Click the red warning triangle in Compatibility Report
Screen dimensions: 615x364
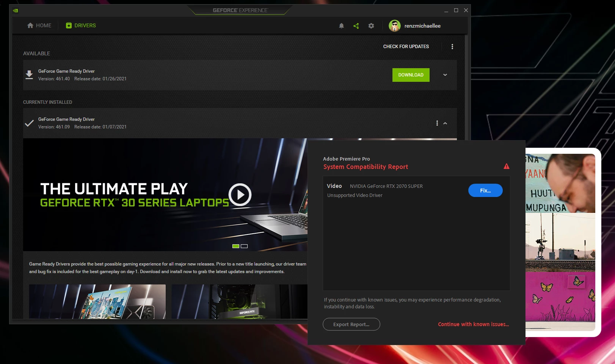(507, 166)
